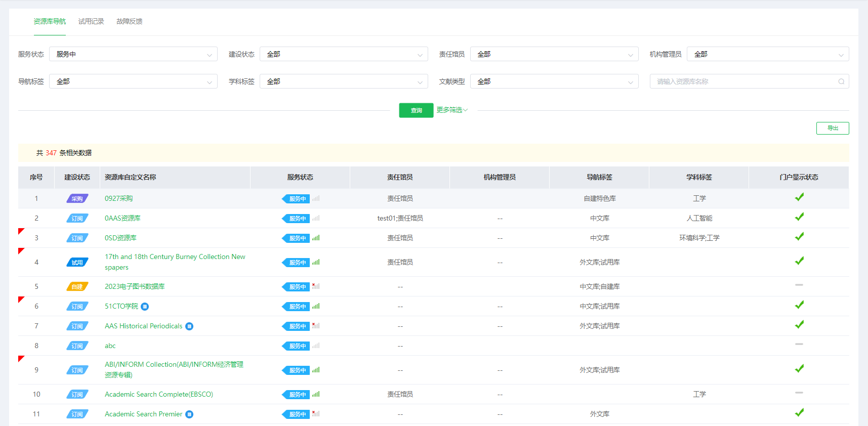868x426 pixels.
Task: Click the 自建 status tag in row 5
Action: [77, 287]
